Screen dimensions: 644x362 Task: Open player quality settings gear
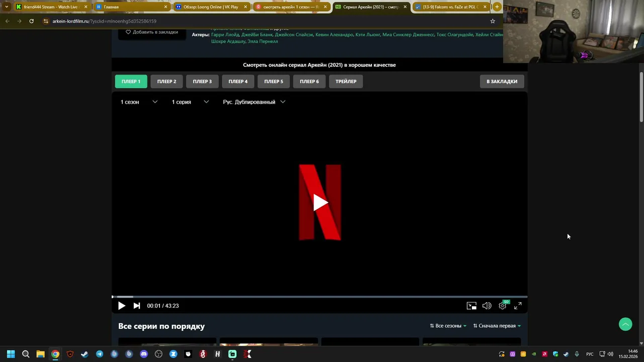coord(502,306)
